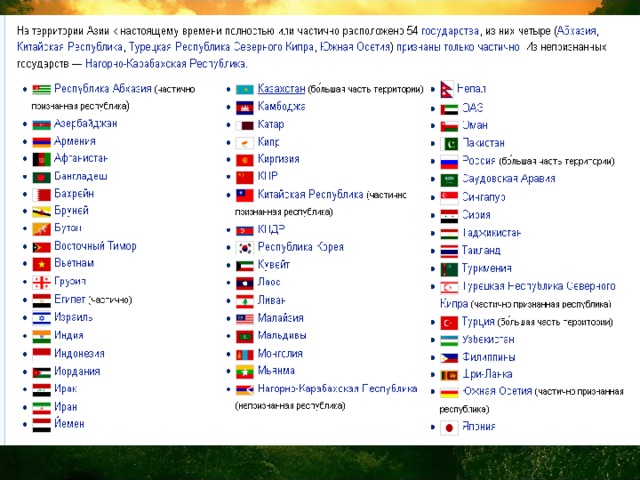640x480 pixels.
Task: Click the Sri Lanka flag icon
Action: click(449, 375)
